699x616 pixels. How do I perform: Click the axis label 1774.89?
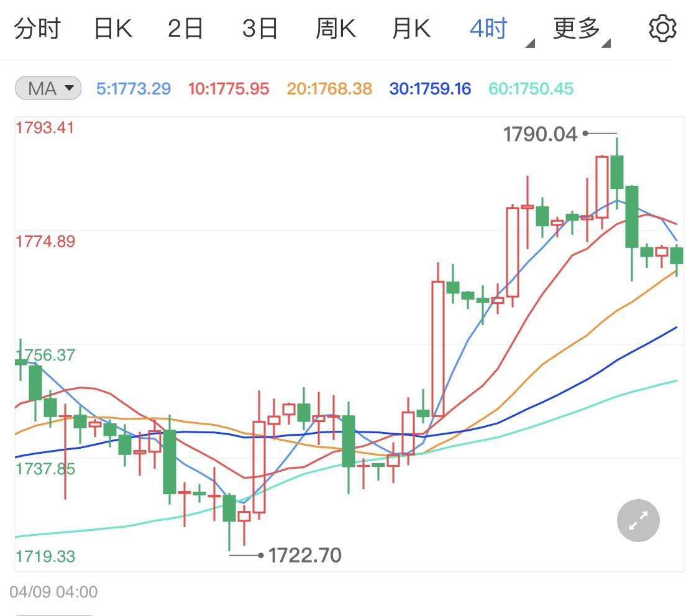pos(45,241)
